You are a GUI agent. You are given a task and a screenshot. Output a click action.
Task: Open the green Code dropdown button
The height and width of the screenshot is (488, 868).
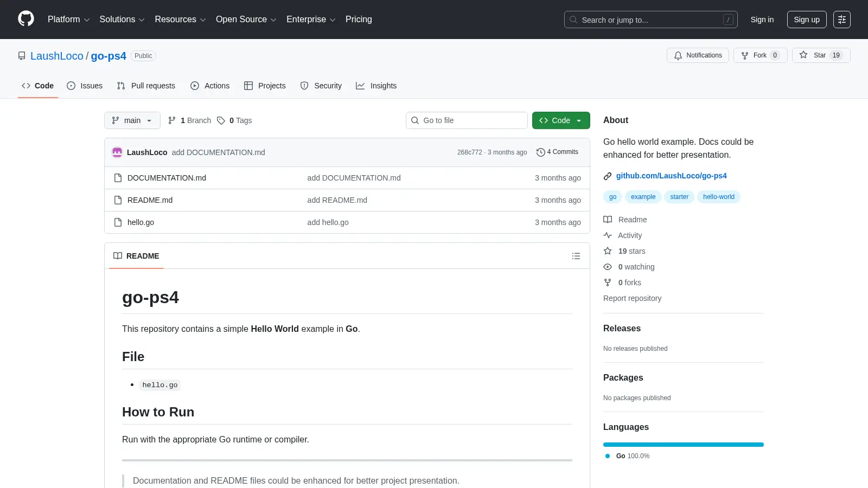[x=561, y=120]
